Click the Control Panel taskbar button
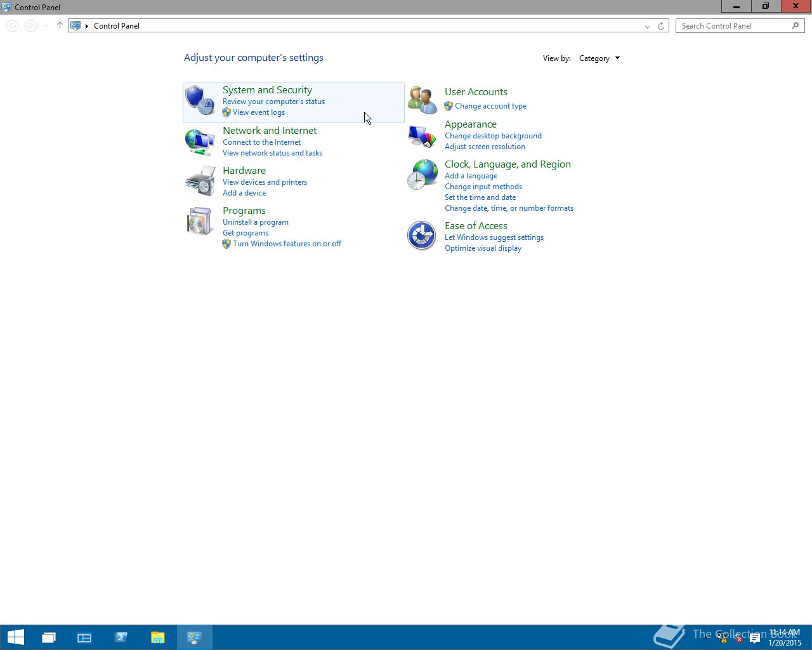The image size is (812, 650). pyautogui.click(x=195, y=637)
